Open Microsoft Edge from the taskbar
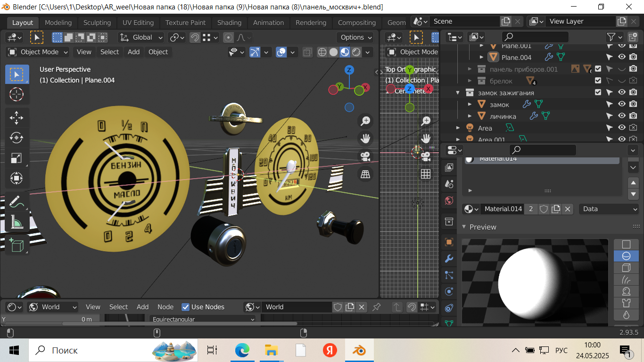Screen dimensions: 644x362 pyautogui.click(x=242, y=350)
